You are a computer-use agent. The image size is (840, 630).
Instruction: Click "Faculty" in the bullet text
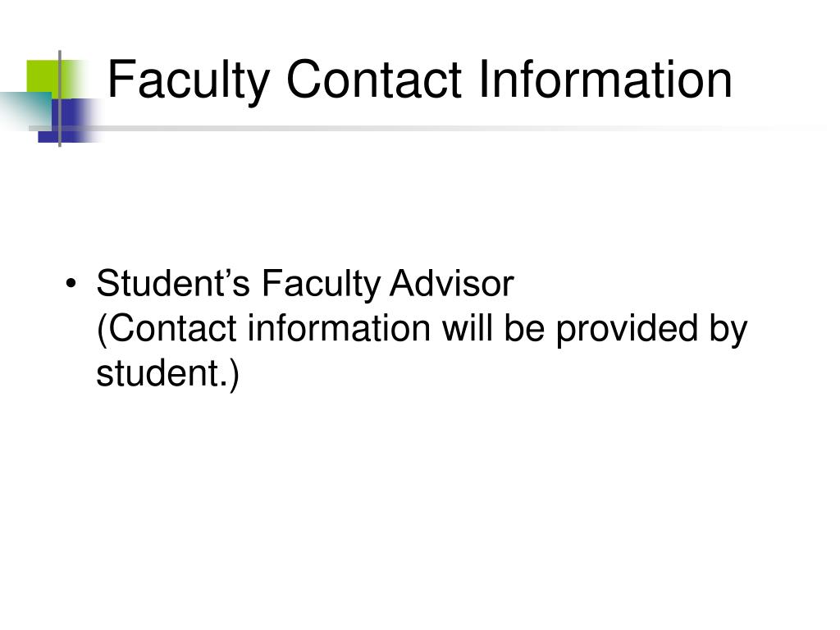(x=320, y=285)
